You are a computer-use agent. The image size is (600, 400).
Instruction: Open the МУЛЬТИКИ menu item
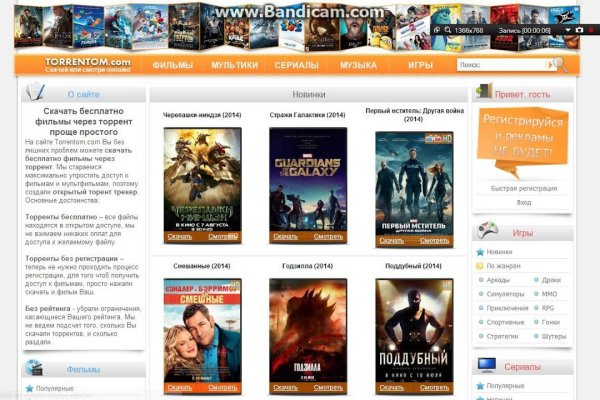(x=234, y=65)
